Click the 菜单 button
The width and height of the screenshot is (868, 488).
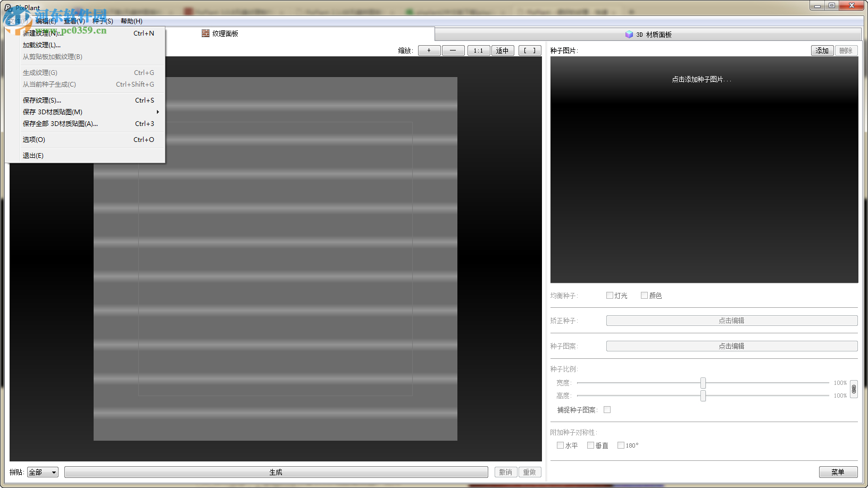(838, 472)
